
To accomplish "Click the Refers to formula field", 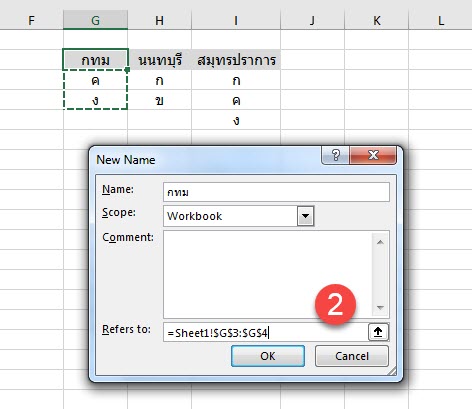I will (266, 332).
